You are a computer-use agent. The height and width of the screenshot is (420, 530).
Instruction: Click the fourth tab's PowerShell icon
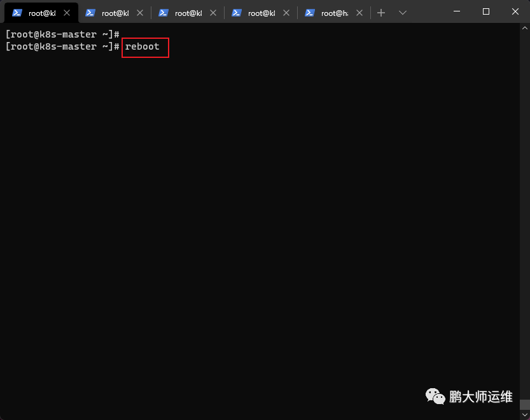coord(237,13)
